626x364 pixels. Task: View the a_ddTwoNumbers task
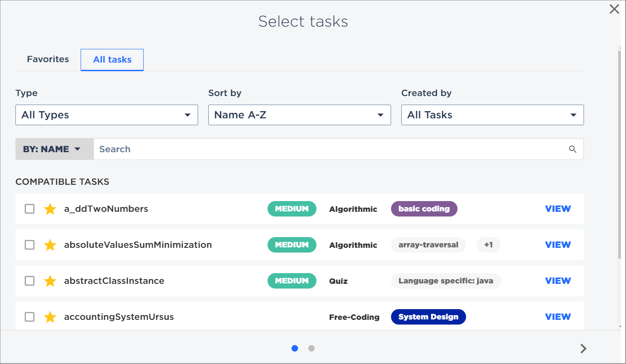click(558, 209)
